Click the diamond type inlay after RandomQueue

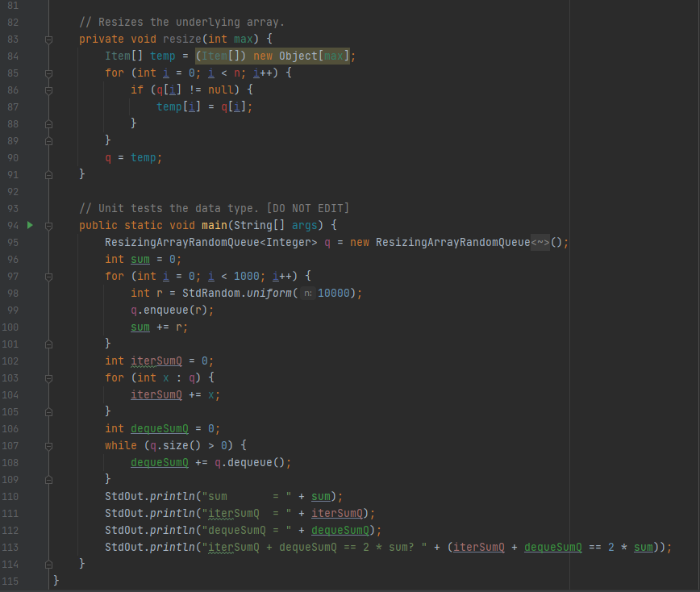(x=539, y=242)
